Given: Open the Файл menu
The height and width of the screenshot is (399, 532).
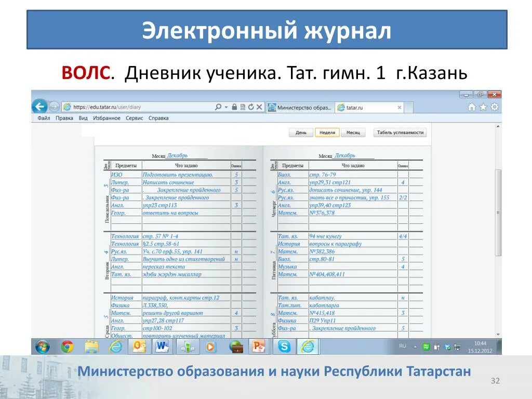Looking at the screenshot, I should click(x=44, y=118).
